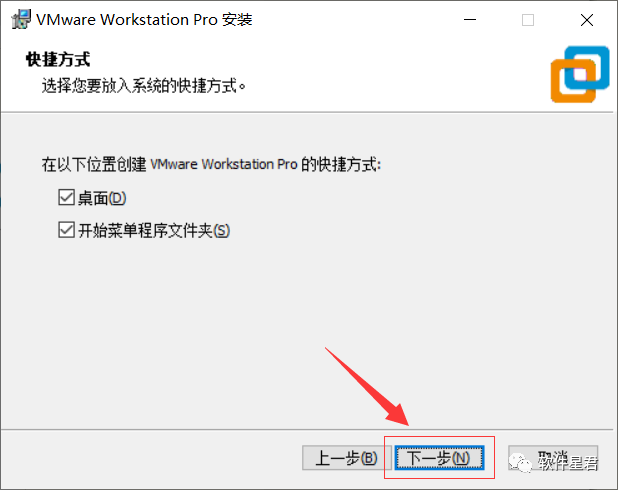Viewport: 618px width, 490px height.
Task: Go back with 上一步(B) button
Action: pyautogui.click(x=346, y=458)
